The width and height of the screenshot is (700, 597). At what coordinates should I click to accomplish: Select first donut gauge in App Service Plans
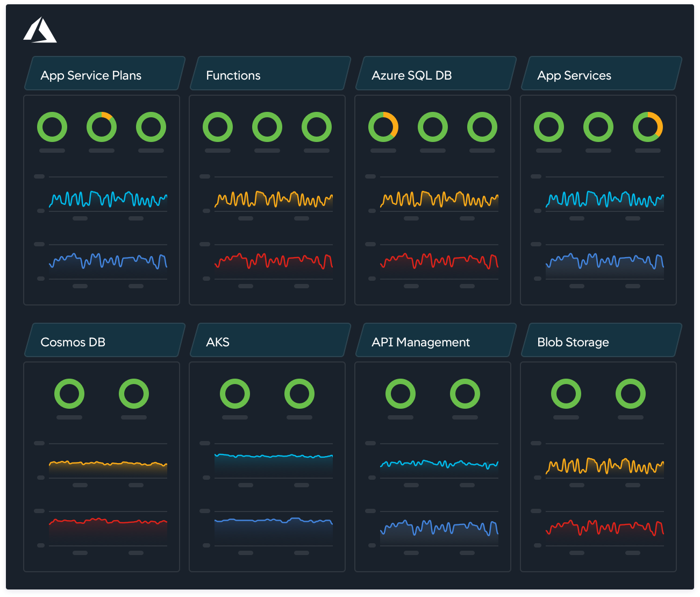click(52, 127)
